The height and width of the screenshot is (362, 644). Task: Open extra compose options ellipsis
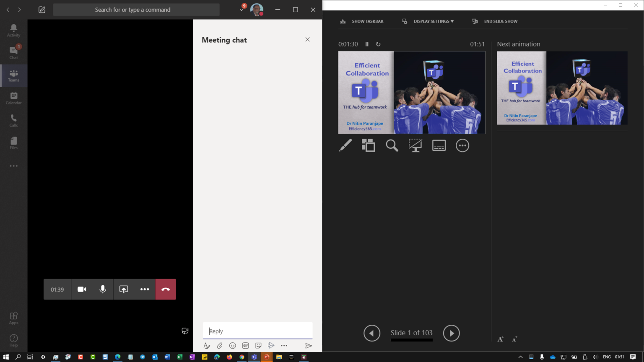[284, 345]
